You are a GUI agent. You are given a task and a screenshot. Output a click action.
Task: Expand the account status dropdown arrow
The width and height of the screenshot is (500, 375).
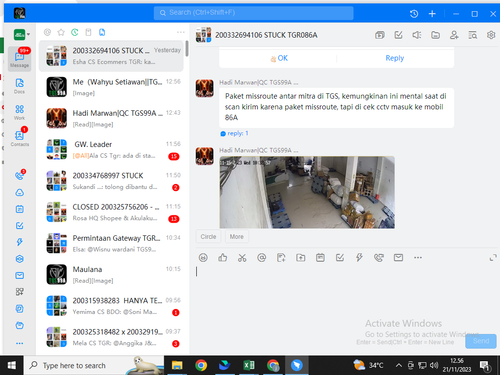[x=28, y=34]
